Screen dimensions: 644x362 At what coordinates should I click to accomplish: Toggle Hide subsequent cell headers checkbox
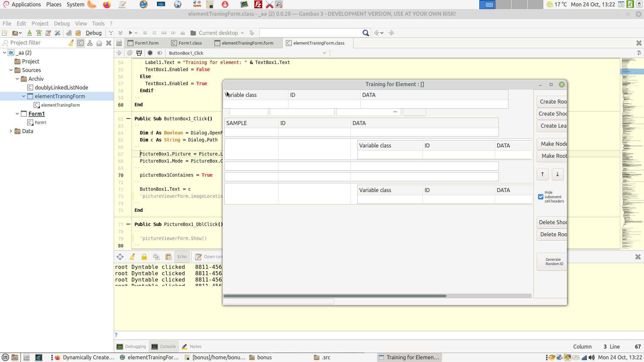(x=541, y=197)
